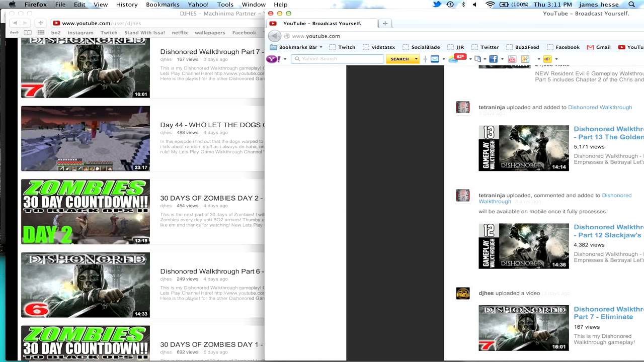Click tetraninja avatar beside Part 13 upload

(x=463, y=108)
